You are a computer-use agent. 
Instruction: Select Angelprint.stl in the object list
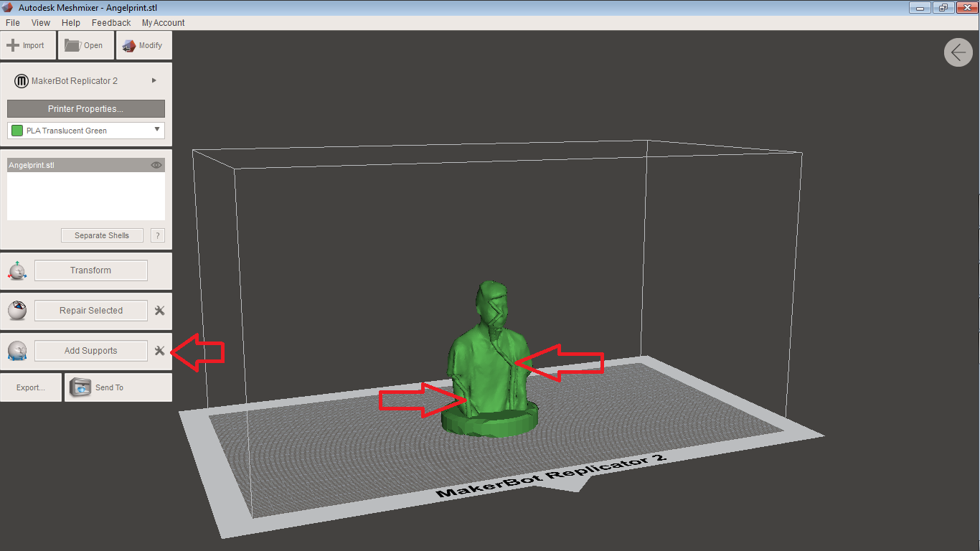pos(86,165)
